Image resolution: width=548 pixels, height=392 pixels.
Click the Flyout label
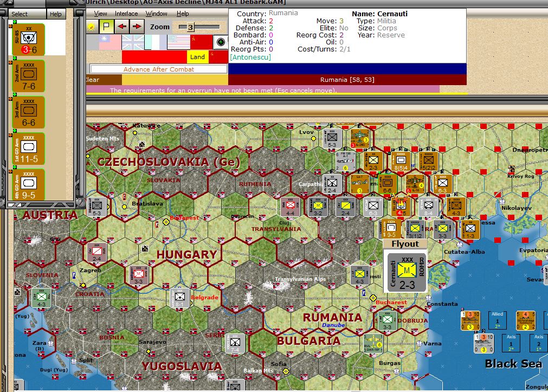tap(405, 244)
